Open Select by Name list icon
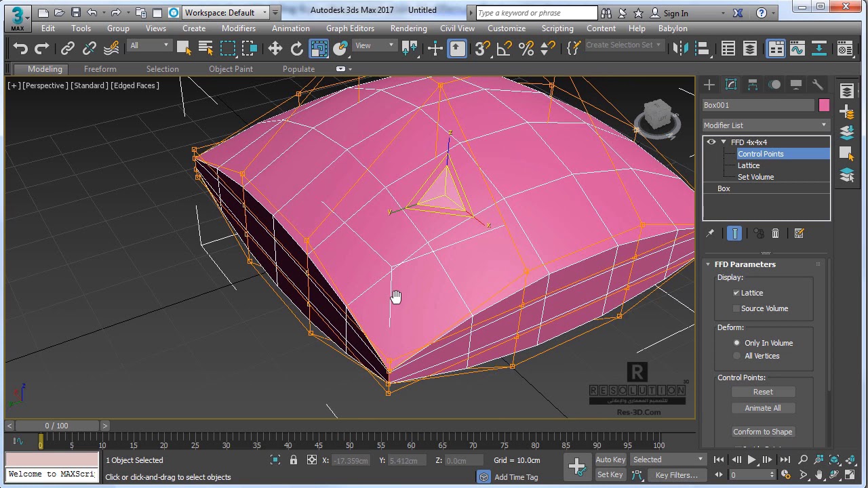 tap(205, 48)
